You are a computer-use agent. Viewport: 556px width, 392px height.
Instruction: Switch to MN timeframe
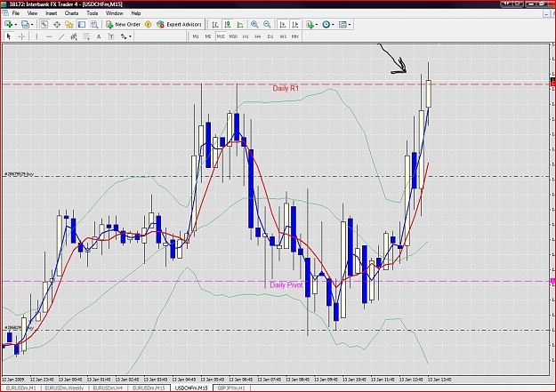pos(295,36)
